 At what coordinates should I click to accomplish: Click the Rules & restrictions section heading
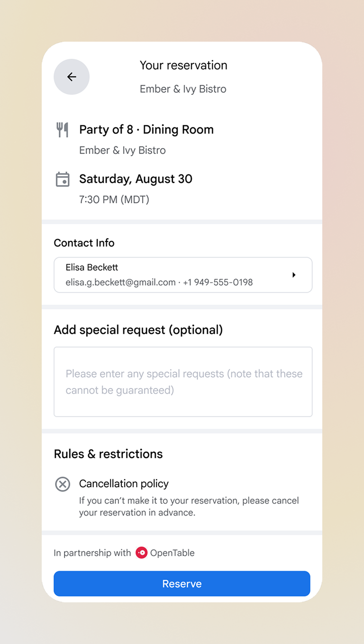pos(108,454)
